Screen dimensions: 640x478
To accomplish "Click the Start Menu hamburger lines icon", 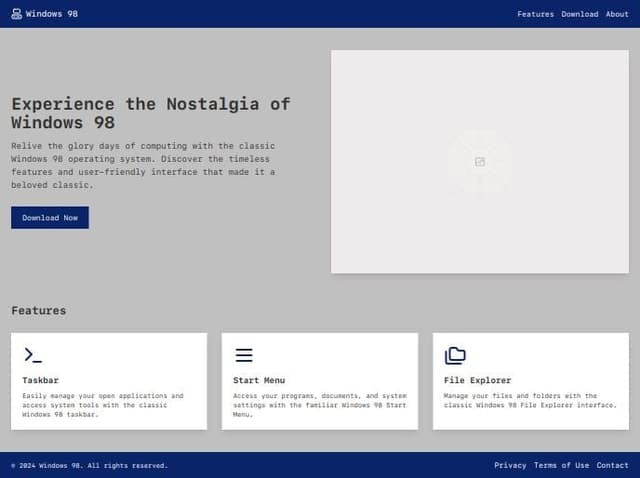I will pos(244,355).
